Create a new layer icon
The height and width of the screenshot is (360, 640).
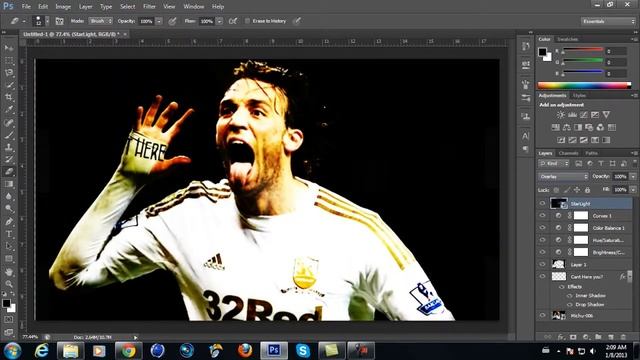pos(611,337)
